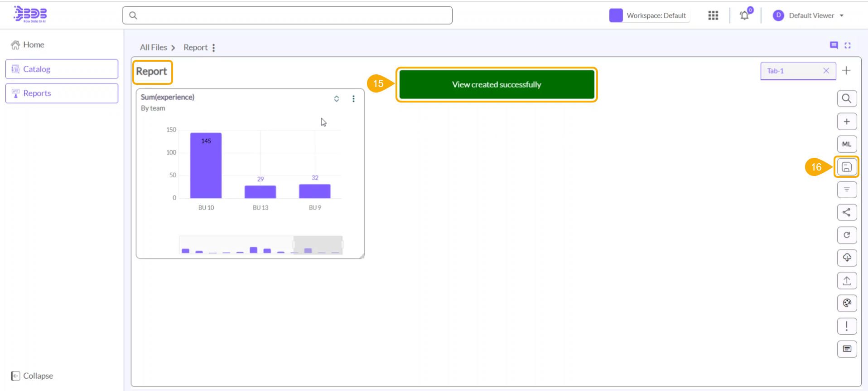This screenshot has height=391, width=868.
Task: Click the cloud download icon
Action: (846, 258)
